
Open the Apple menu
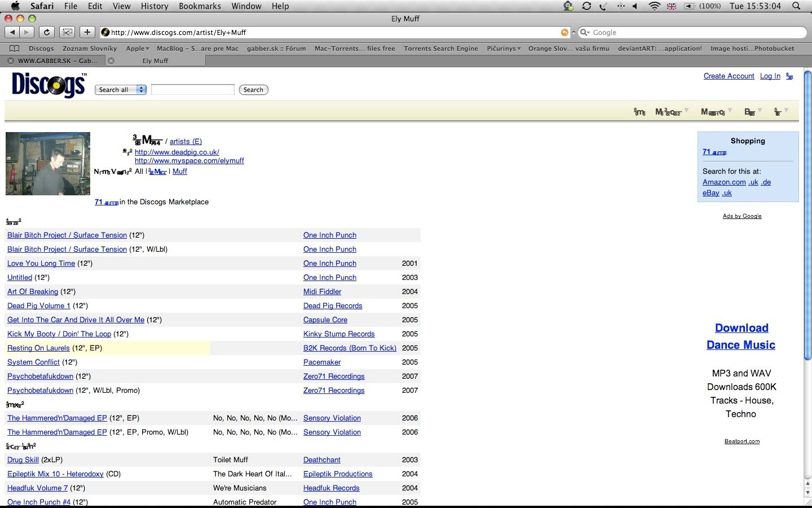point(15,6)
